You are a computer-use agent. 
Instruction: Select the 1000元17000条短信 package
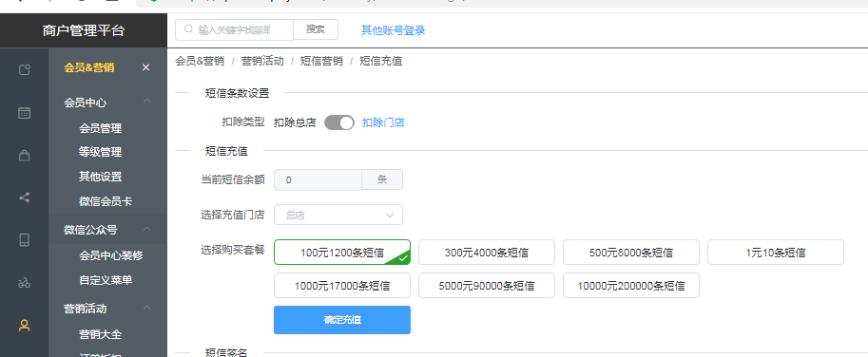tap(342, 286)
